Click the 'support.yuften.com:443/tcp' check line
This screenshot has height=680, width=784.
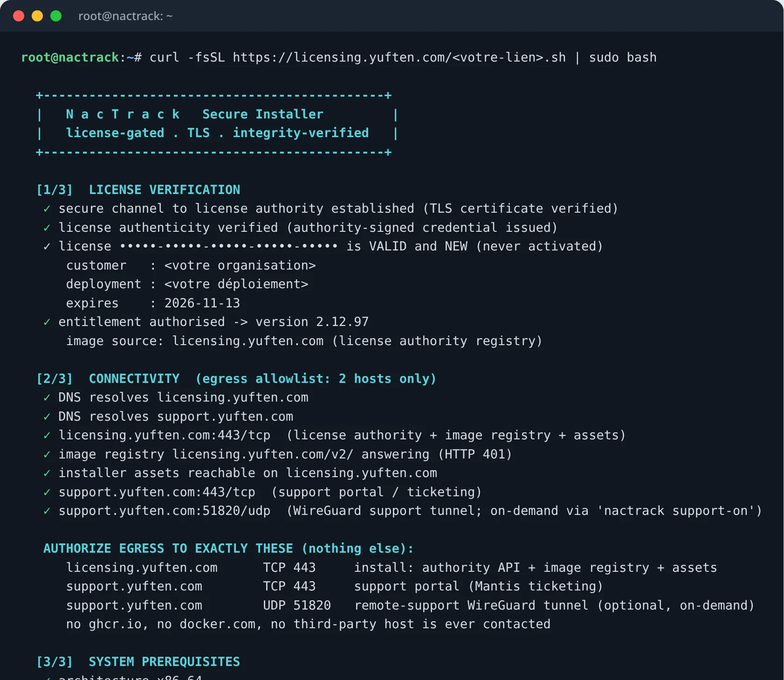pos(262,492)
